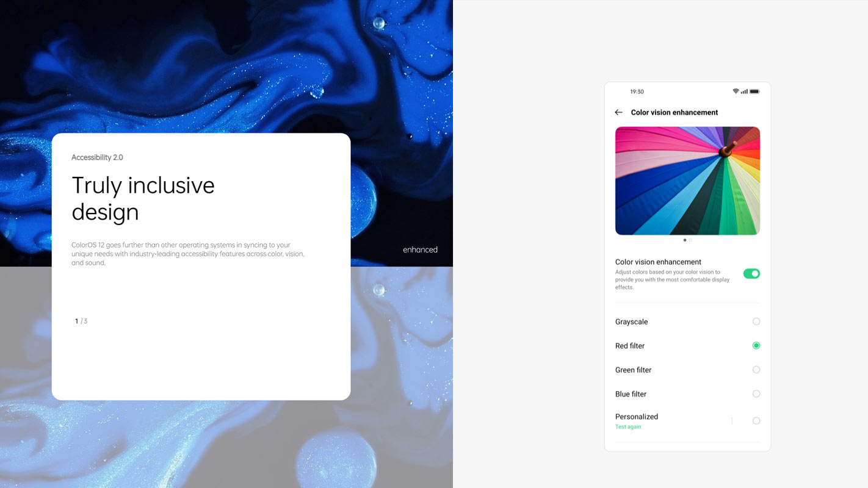Screen dimensions: 868x488
Task: Open the Test again link under Personalized
Action: [x=628, y=427]
